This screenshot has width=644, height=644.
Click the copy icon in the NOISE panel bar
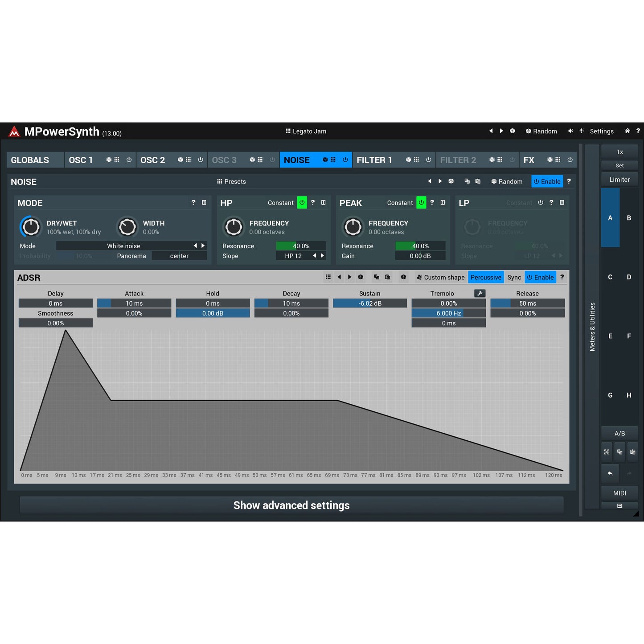(x=467, y=181)
